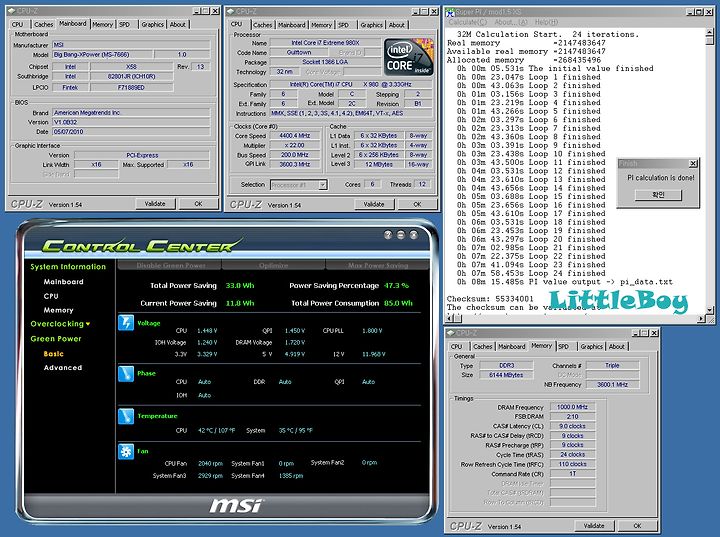
Task: Click Optimize tab in Control Center
Action: tap(274, 265)
